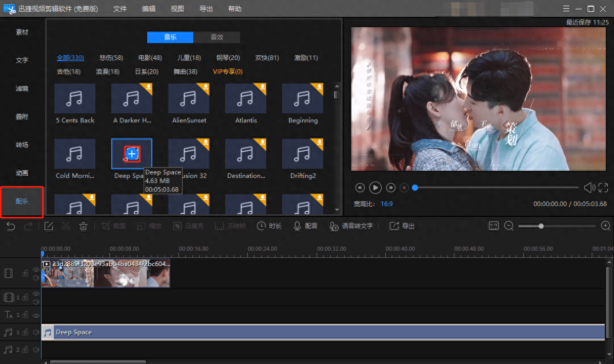Click the timeline zoom slider handle
The image size is (614, 364).
click(541, 226)
